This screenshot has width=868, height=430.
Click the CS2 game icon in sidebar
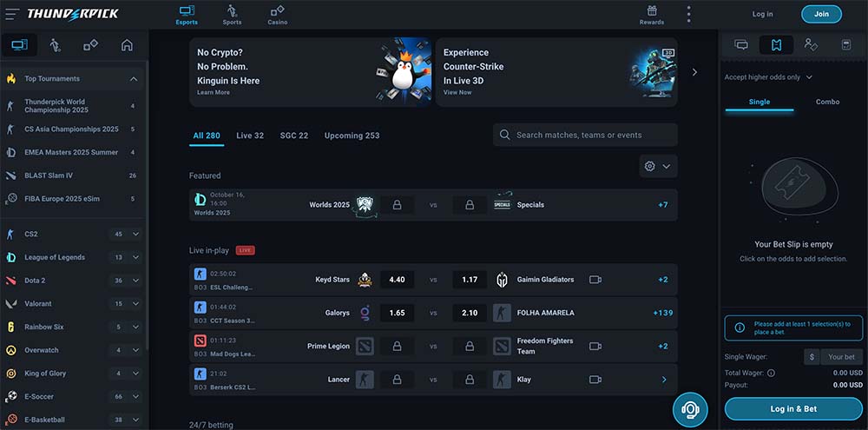10,235
